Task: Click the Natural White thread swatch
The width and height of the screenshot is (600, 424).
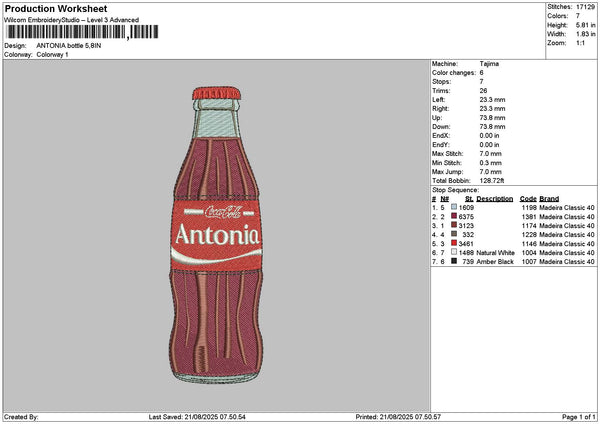Action: point(454,252)
